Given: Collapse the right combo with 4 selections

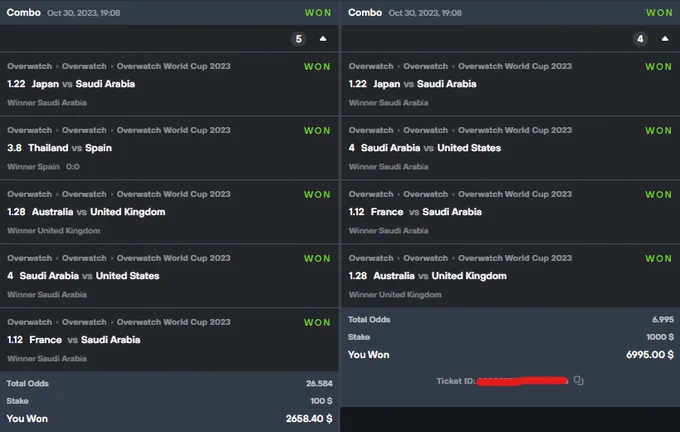Looking at the screenshot, I should (x=664, y=39).
